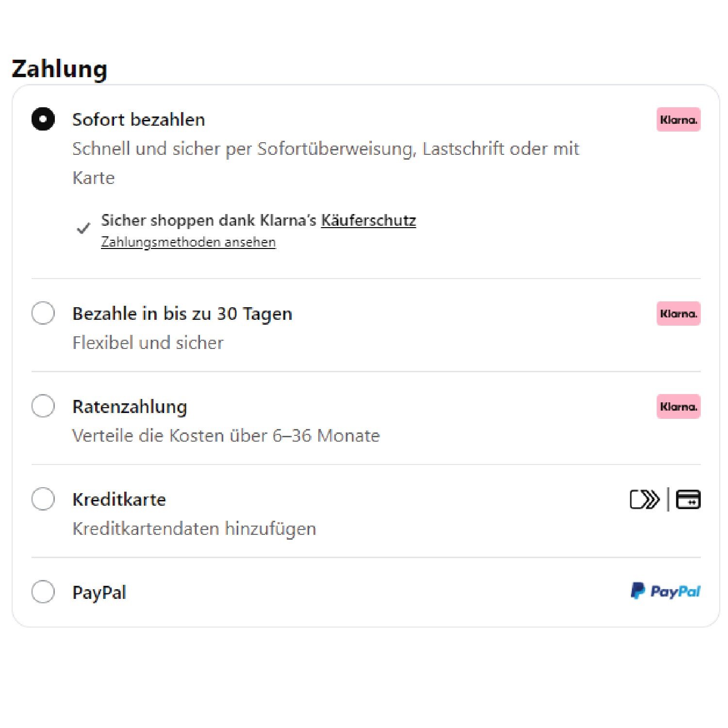Image resolution: width=728 pixels, height=728 pixels.
Task: Click the Click to Pay arrows icon
Action: pos(645,499)
